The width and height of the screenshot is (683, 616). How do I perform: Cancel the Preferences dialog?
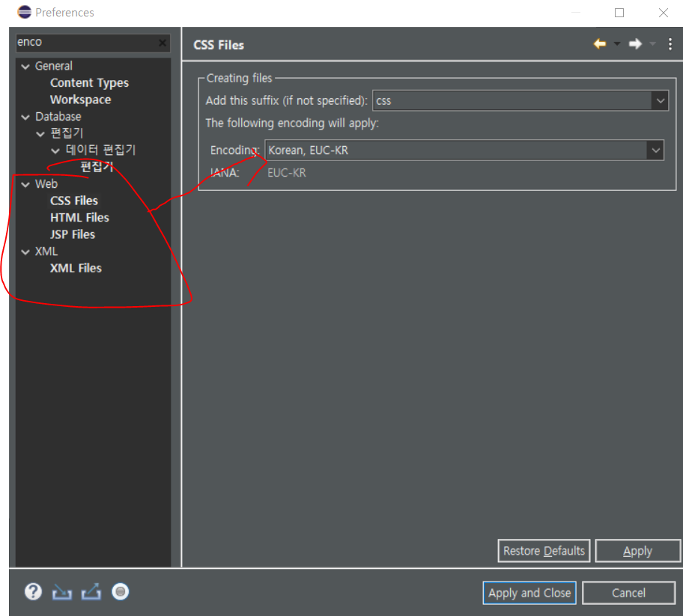point(628,593)
